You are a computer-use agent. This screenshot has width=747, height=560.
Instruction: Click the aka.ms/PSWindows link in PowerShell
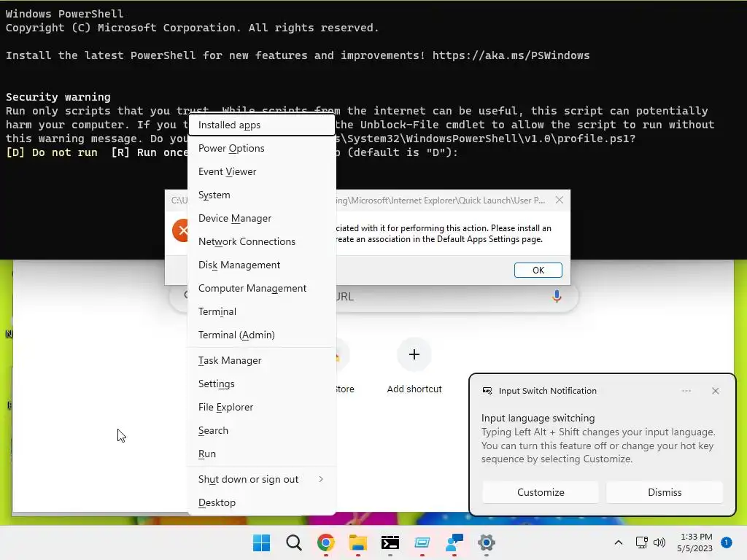(511, 55)
